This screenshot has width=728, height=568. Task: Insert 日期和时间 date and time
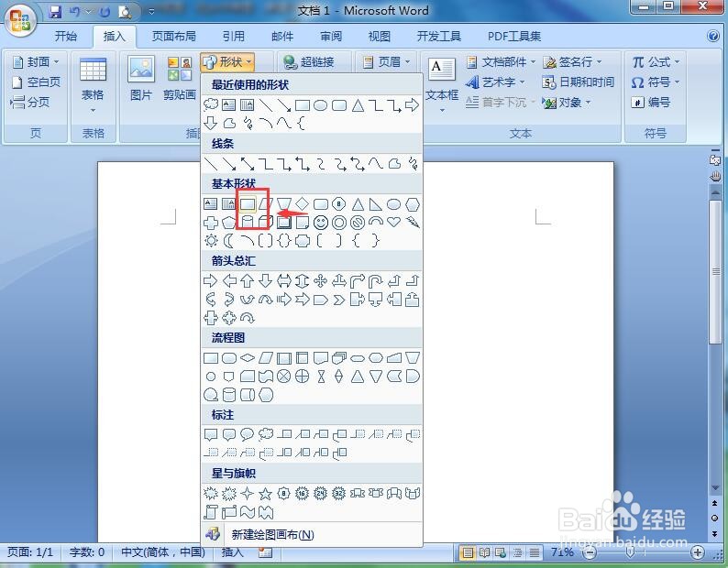[578, 82]
